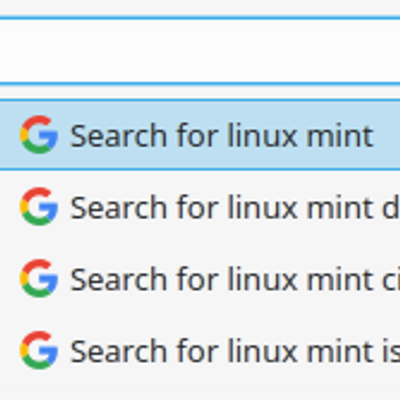Pick the "Search for linux mint ci" suggestion

click(x=200, y=278)
